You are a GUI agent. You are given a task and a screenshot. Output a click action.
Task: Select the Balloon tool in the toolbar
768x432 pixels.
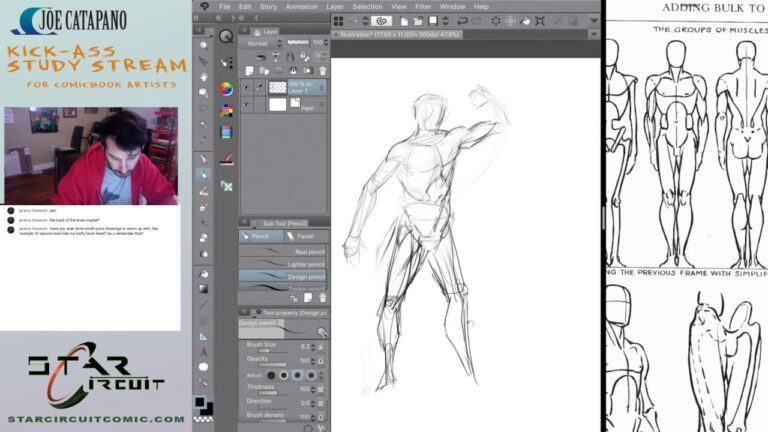[203, 367]
